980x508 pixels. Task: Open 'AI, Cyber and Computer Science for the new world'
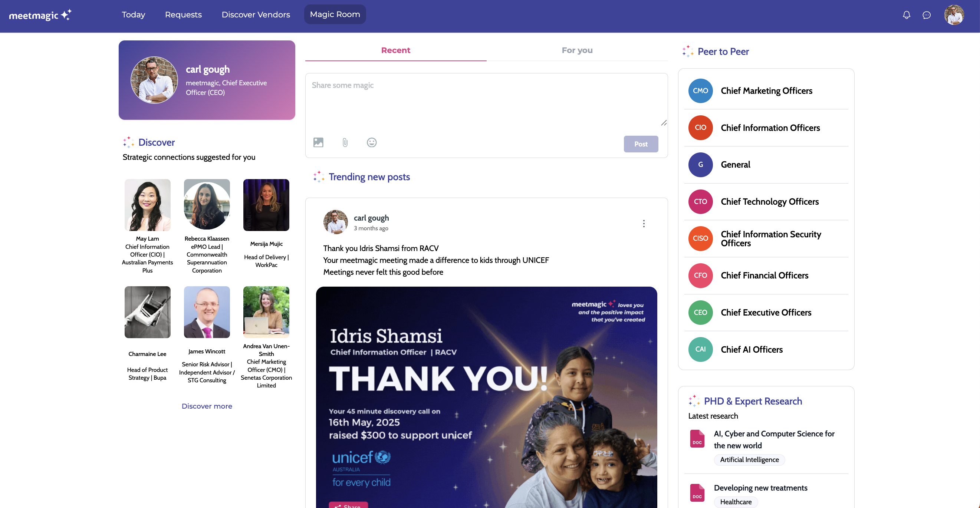774,439
